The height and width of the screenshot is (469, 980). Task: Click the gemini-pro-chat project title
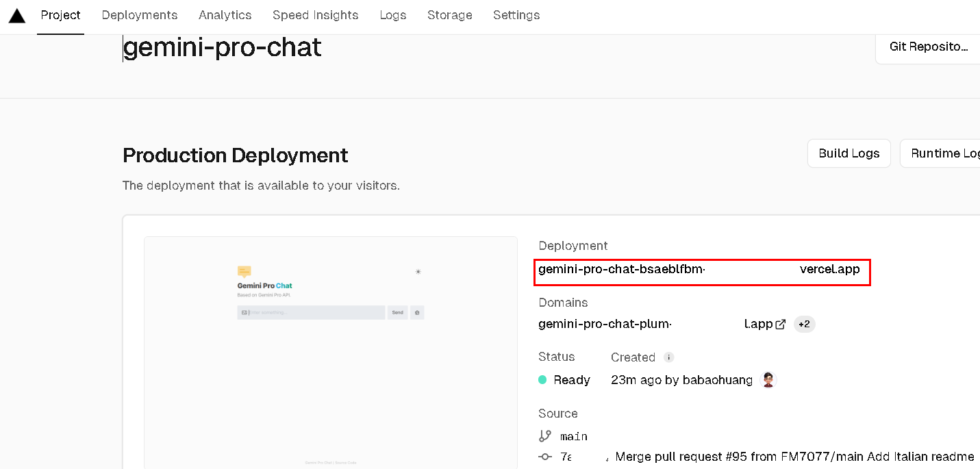click(223, 47)
